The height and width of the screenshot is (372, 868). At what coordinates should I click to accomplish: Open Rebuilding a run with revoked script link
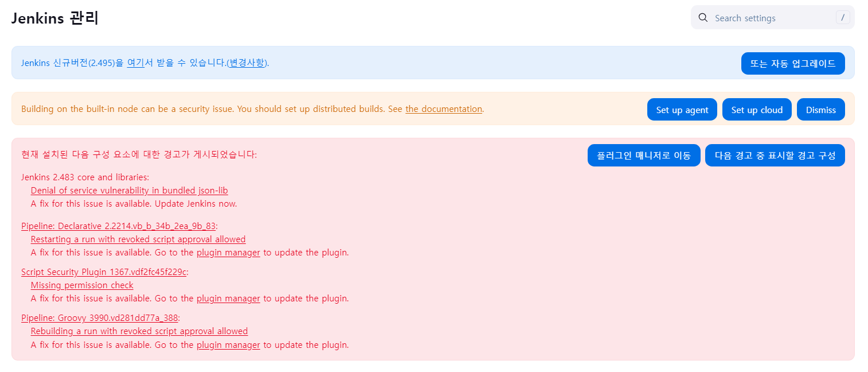click(x=139, y=331)
